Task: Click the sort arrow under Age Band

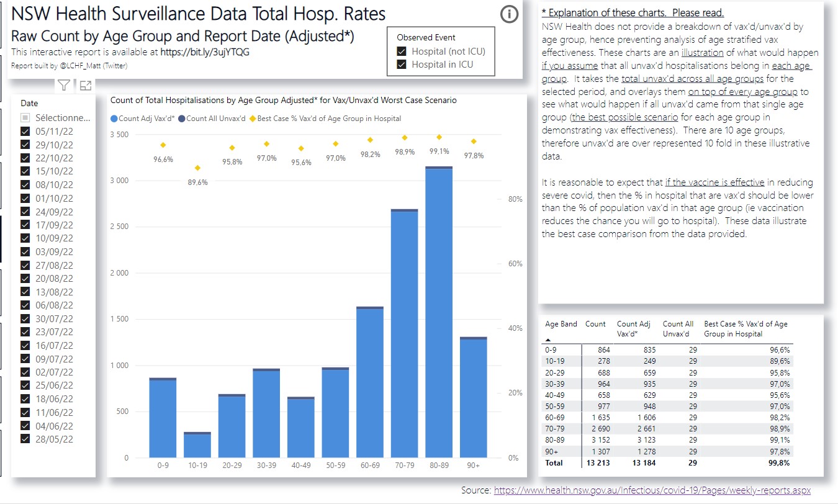Action: coord(549,340)
